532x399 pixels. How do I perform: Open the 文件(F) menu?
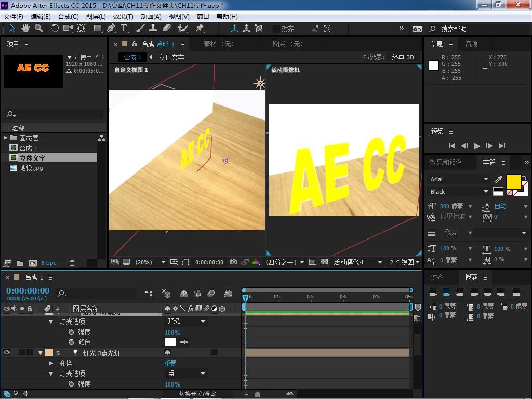tap(14, 16)
